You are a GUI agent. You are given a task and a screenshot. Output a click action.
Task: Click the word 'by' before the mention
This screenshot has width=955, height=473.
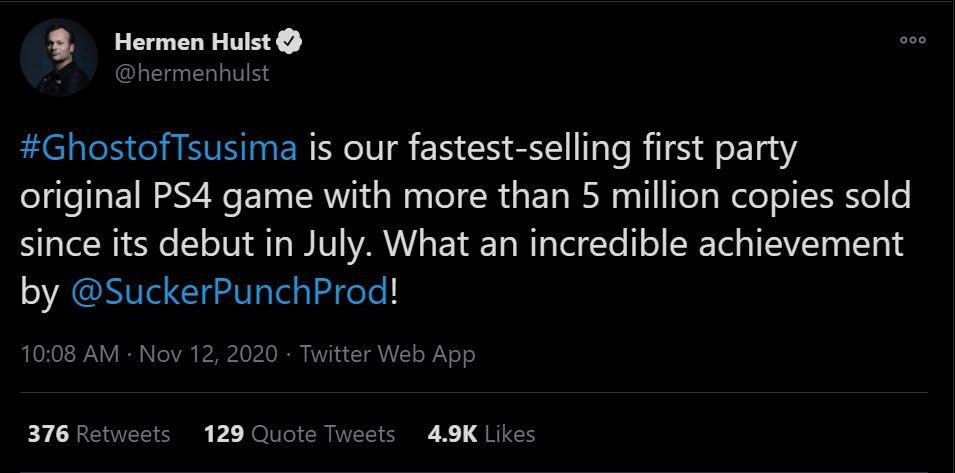[x=40, y=294]
